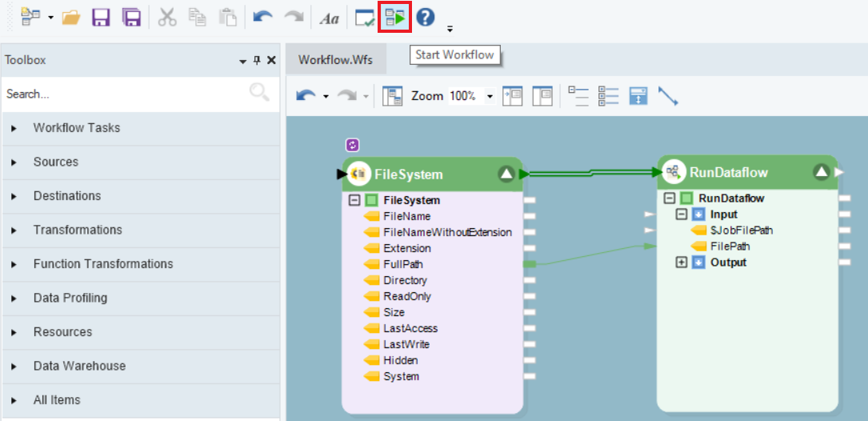Click the Save icon in toolbar

(101, 18)
